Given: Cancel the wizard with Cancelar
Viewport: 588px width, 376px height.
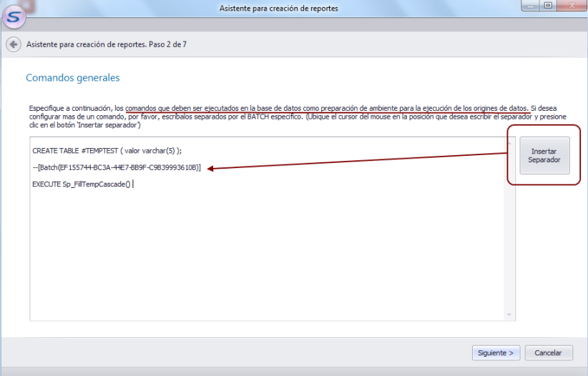Looking at the screenshot, I should (x=549, y=352).
